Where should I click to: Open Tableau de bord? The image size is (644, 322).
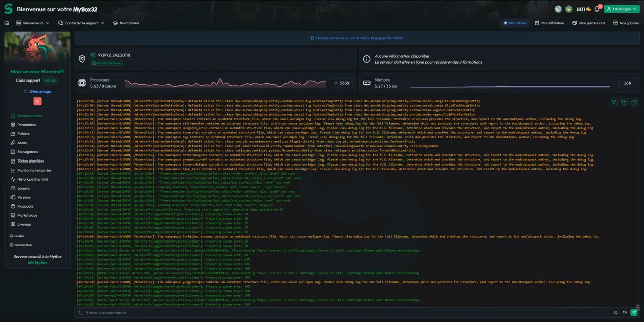pos(26,116)
